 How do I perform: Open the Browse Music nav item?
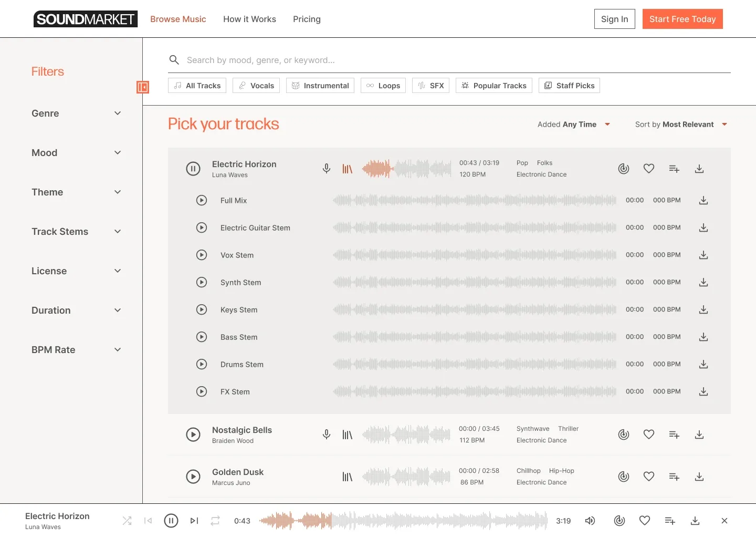click(178, 19)
